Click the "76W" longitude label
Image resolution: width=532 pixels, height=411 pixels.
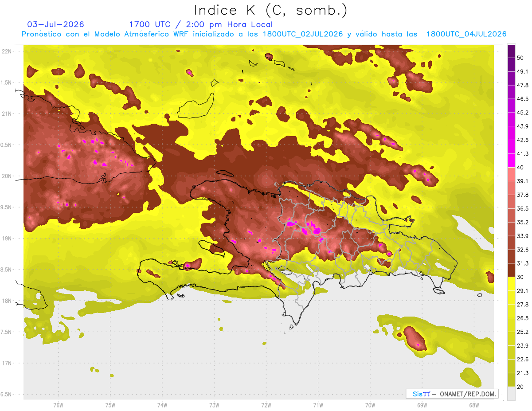58,405
